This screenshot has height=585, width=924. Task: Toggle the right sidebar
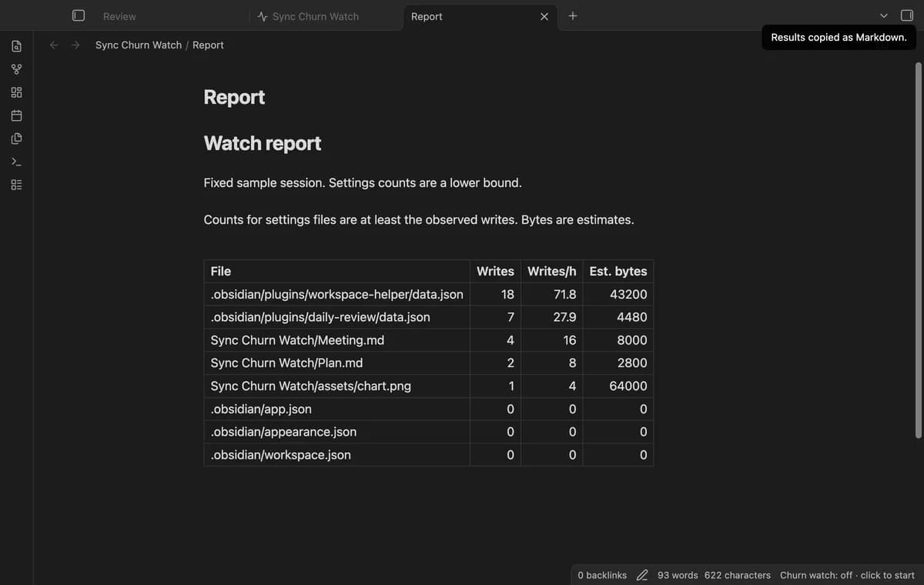(x=907, y=15)
